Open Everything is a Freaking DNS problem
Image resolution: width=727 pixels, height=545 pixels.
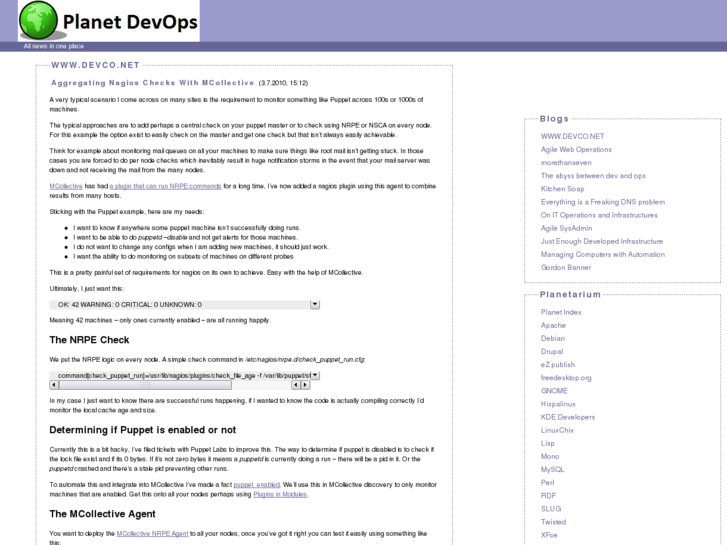[603, 202]
